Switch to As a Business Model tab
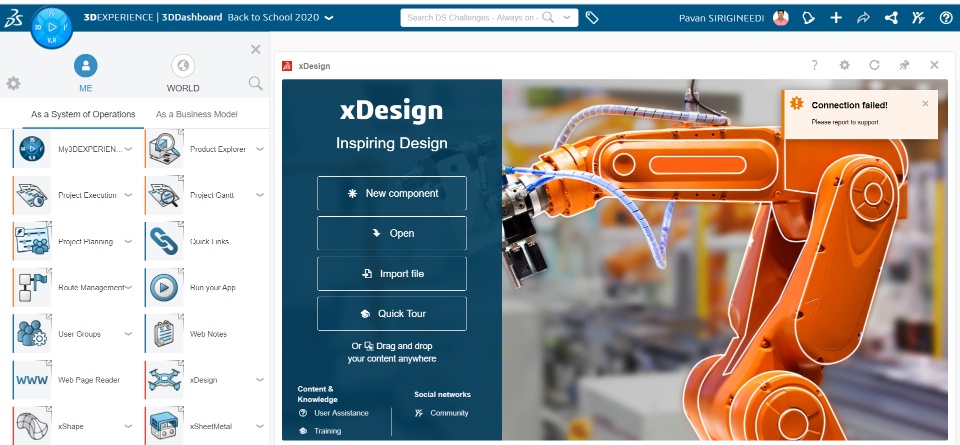 pos(197,114)
